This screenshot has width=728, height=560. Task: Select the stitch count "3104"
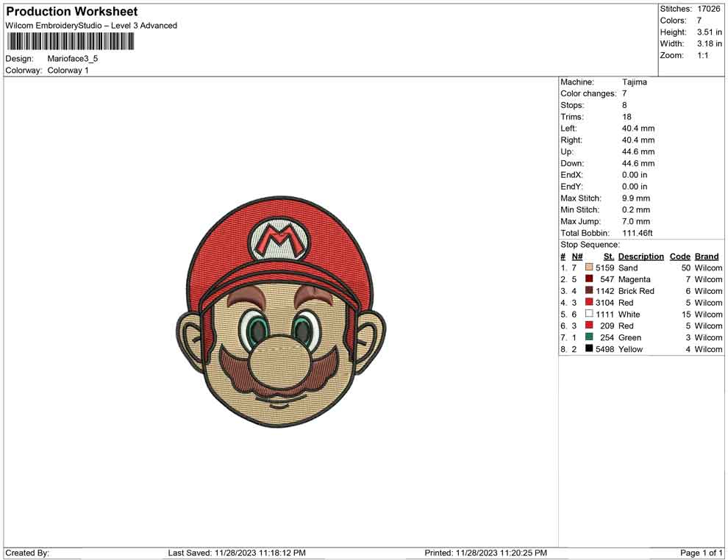coord(605,303)
